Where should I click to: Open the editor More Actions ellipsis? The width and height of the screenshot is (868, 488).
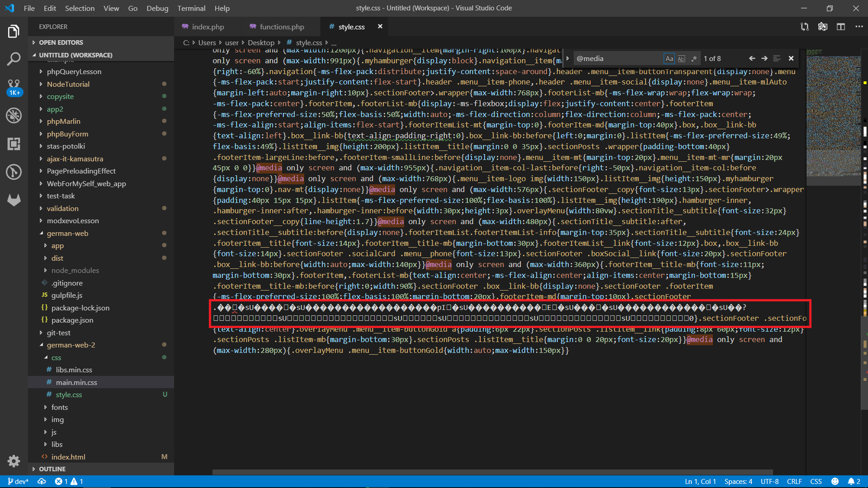(859, 27)
